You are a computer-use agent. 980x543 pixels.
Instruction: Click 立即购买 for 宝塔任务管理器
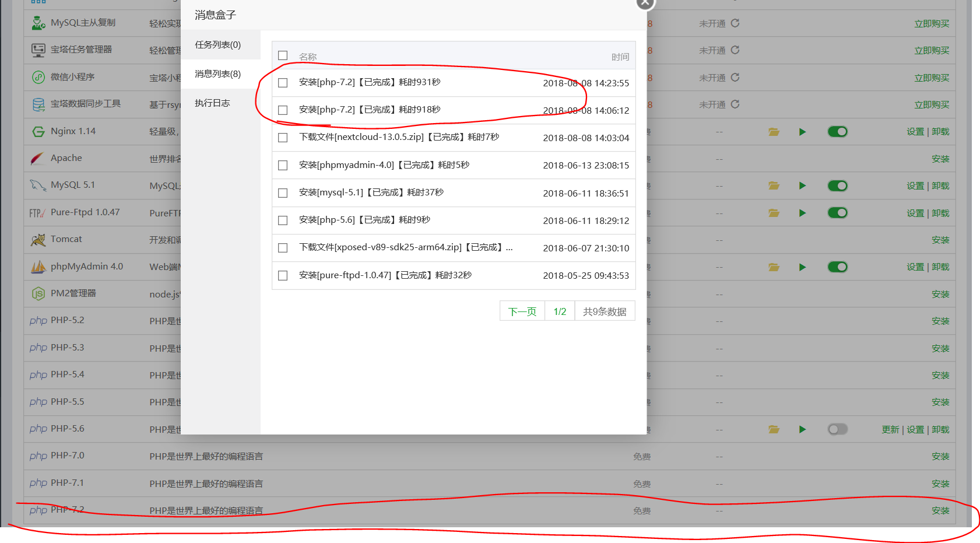coord(932,51)
